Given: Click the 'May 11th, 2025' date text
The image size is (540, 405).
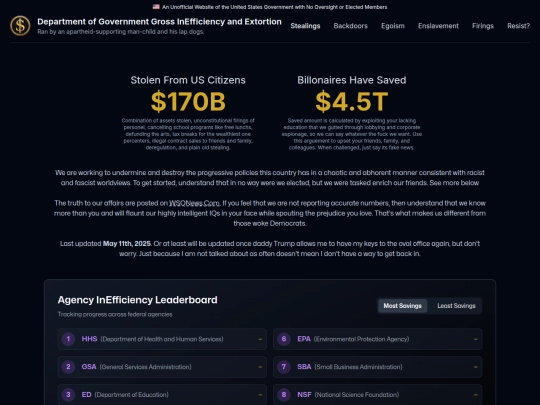Looking at the screenshot, I should point(127,243).
